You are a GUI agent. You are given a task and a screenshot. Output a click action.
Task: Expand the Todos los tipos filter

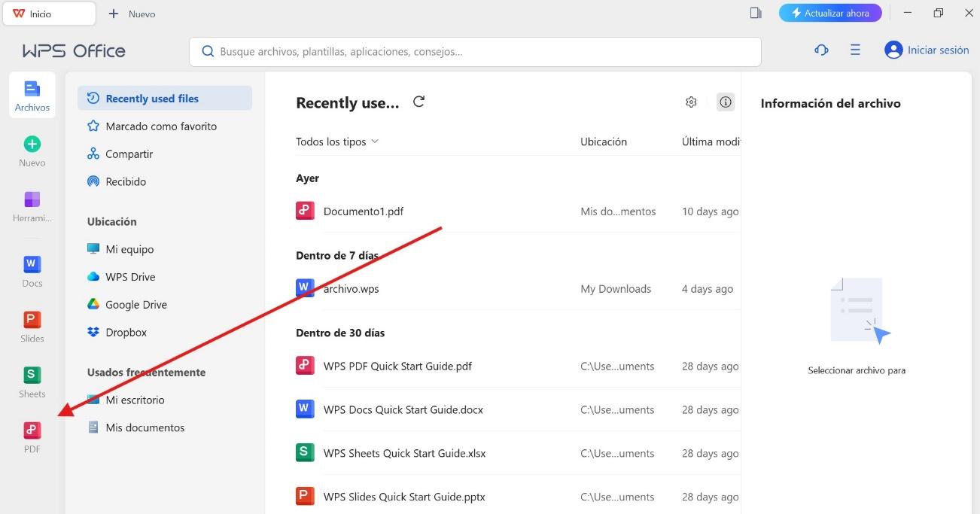coord(337,141)
